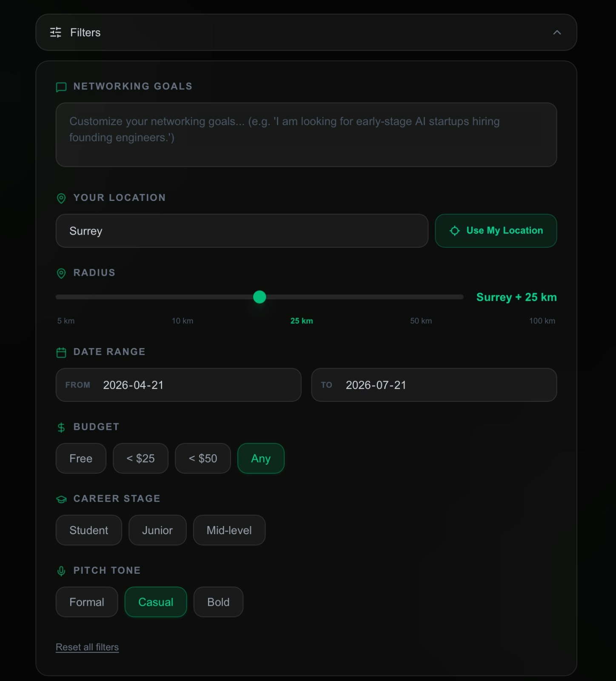Click the PITCH TONE heading
The width and height of the screenshot is (616, 681).
tap(107, 571)
